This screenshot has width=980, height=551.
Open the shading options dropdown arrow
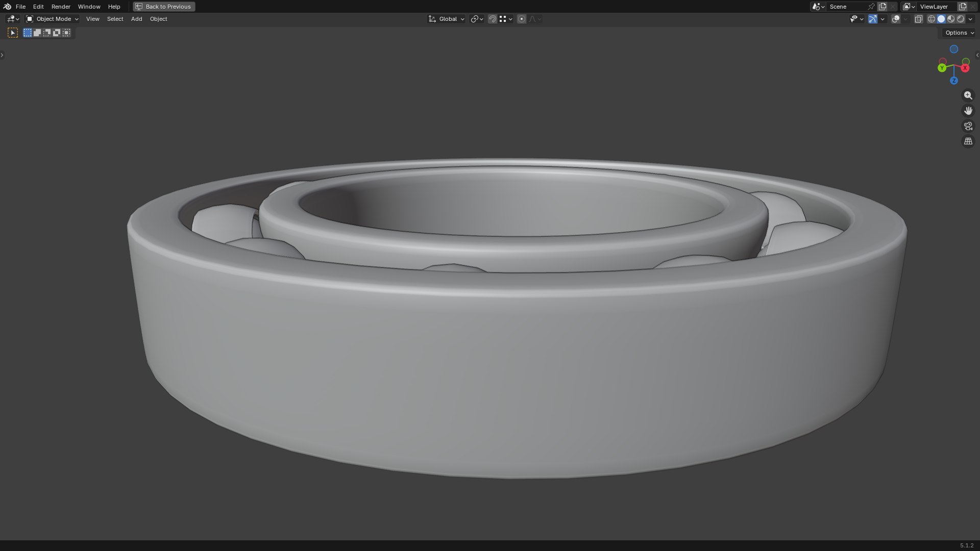click(x=970, y=19)
